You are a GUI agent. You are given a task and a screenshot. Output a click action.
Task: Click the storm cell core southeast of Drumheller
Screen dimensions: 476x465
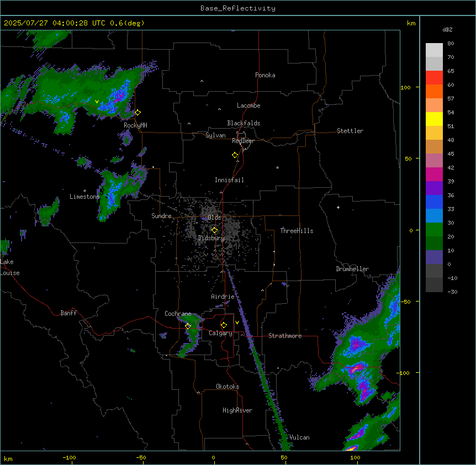click(x=356, y=369)
